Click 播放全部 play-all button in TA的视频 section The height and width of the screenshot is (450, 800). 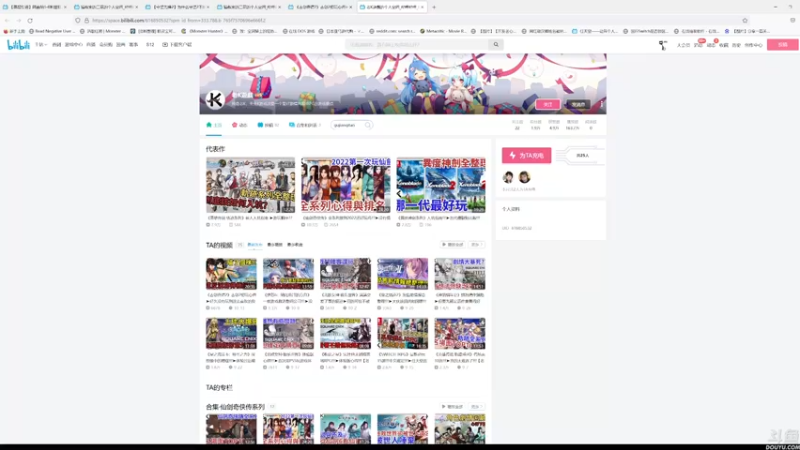453,245
